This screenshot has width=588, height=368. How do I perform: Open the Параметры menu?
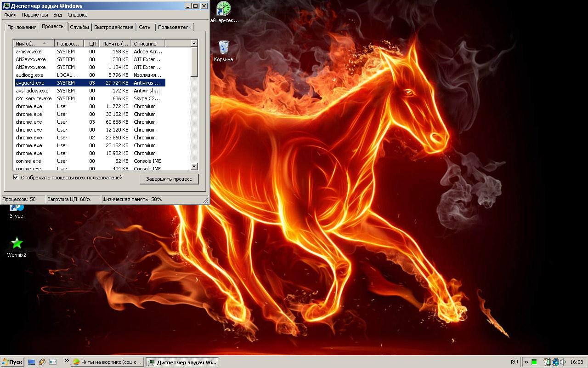point(34,15)
